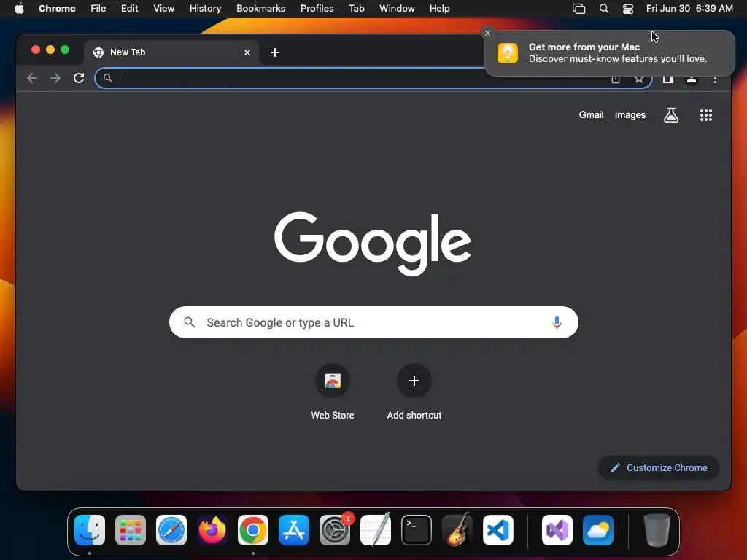747x560 pixels.
Task: Click the date and time in menu bar
Action: pos(689,9)
